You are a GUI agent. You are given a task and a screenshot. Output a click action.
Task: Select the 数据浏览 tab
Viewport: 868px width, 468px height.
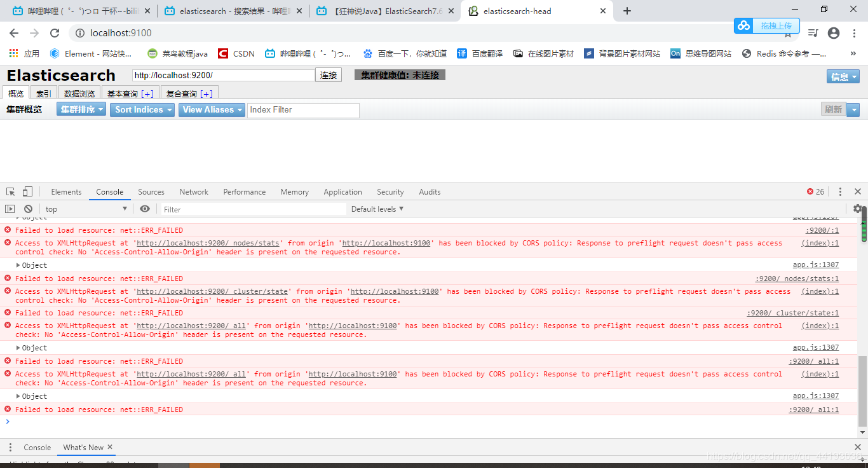click(x=79, y=93)
